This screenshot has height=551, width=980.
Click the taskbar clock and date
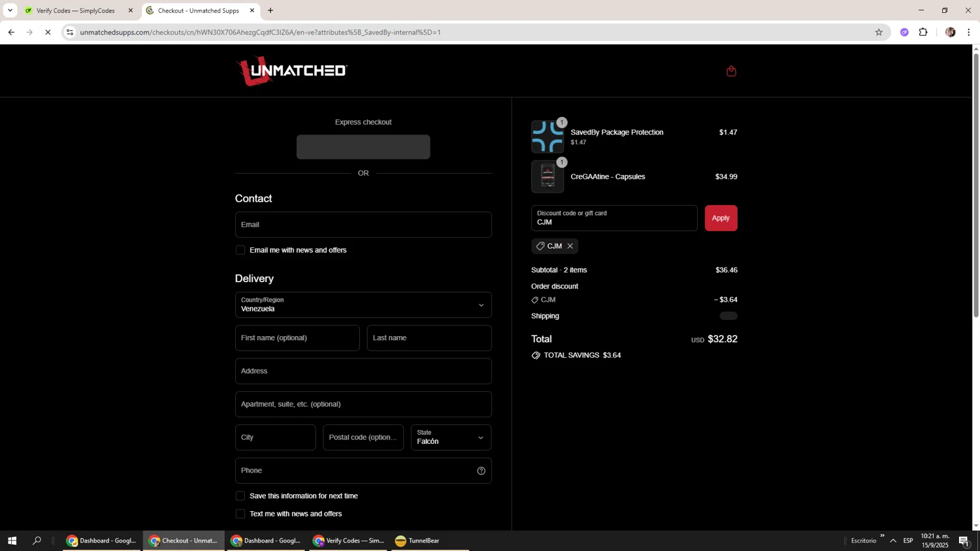[x=935, y=541]
